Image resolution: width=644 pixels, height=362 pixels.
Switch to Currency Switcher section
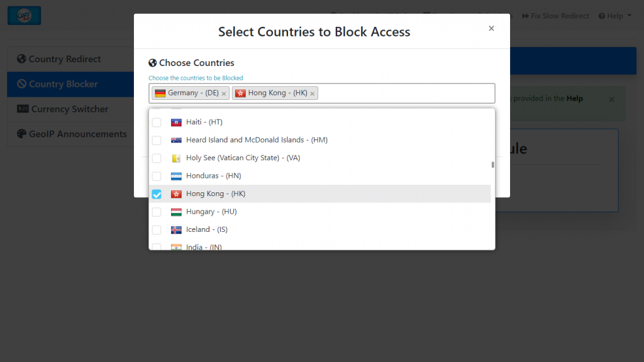[70, 109]
